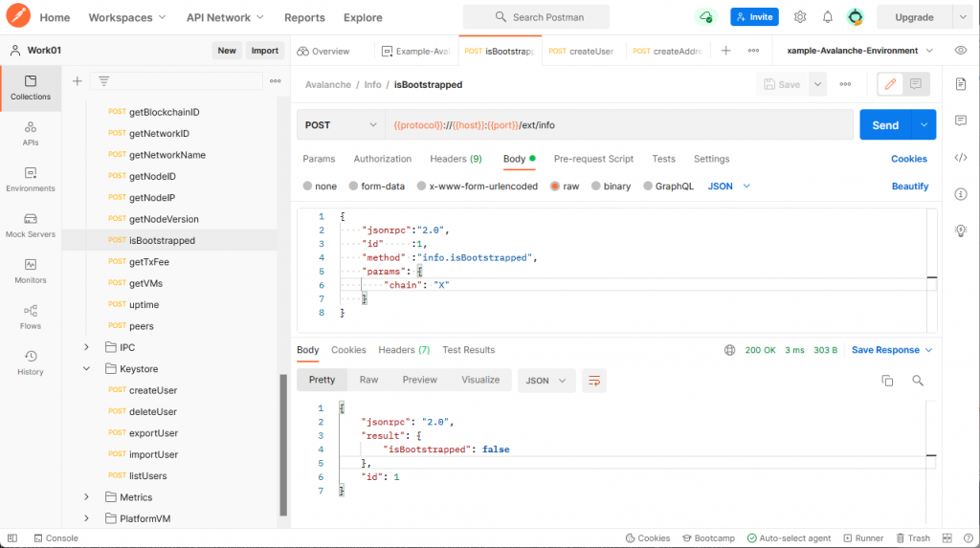Open the Mock Servers sidebar panel
The image size is (980, 548).
[31, 225]
